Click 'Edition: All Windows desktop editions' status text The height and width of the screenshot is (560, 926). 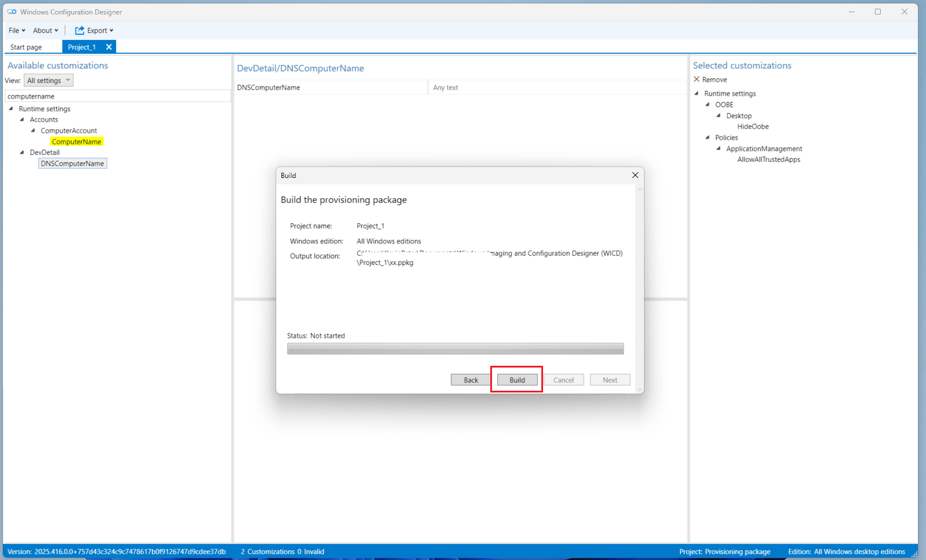pos(847,551)
